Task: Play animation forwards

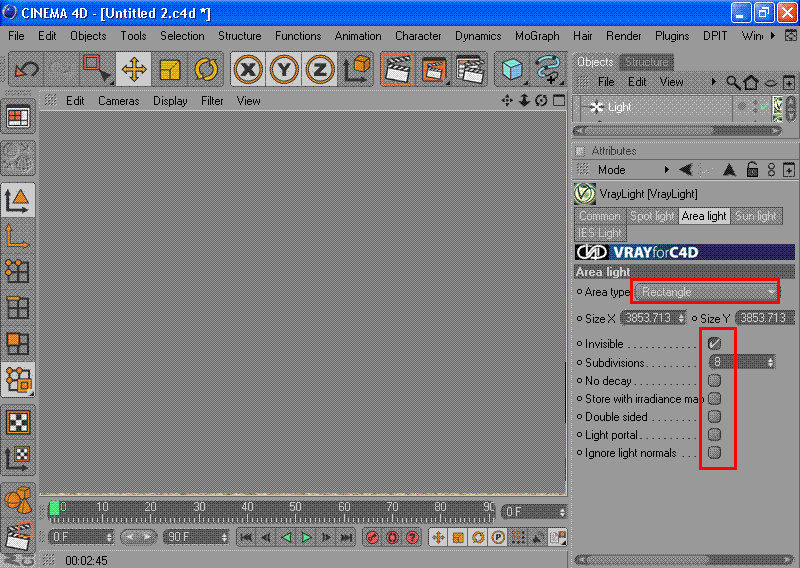Action: [306, 537]
